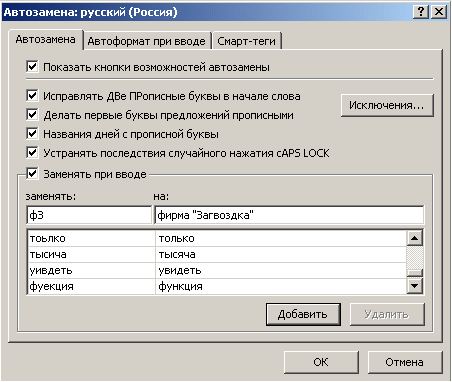This screenshot has width=452, height=382.
Task: Close the Автозамена dialog window
Action: click(x=439, y=12)
